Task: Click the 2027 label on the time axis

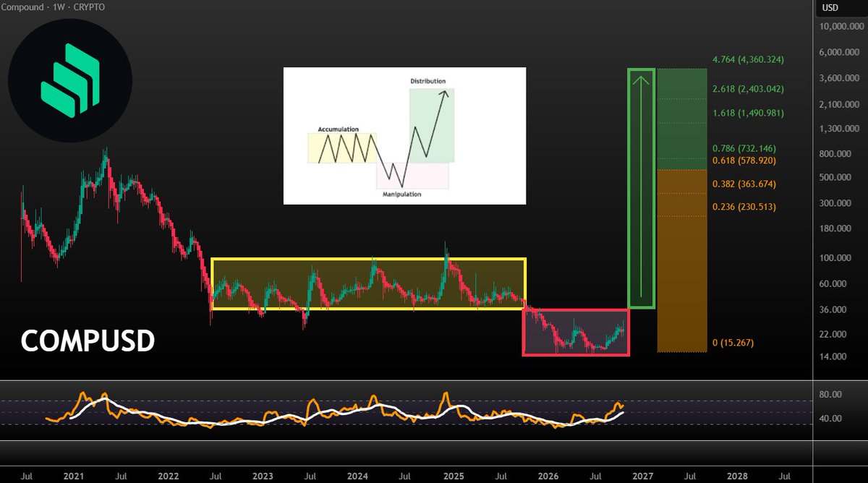Action: 642,477
